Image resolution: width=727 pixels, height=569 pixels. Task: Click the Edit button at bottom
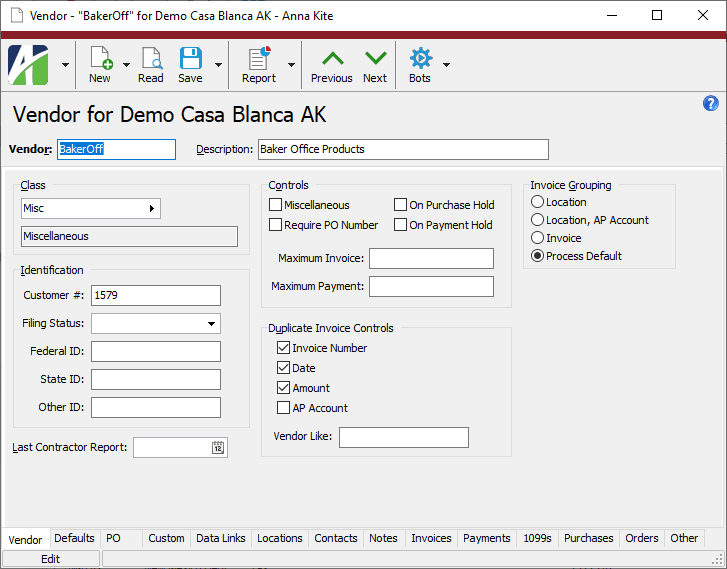[50, 559]
